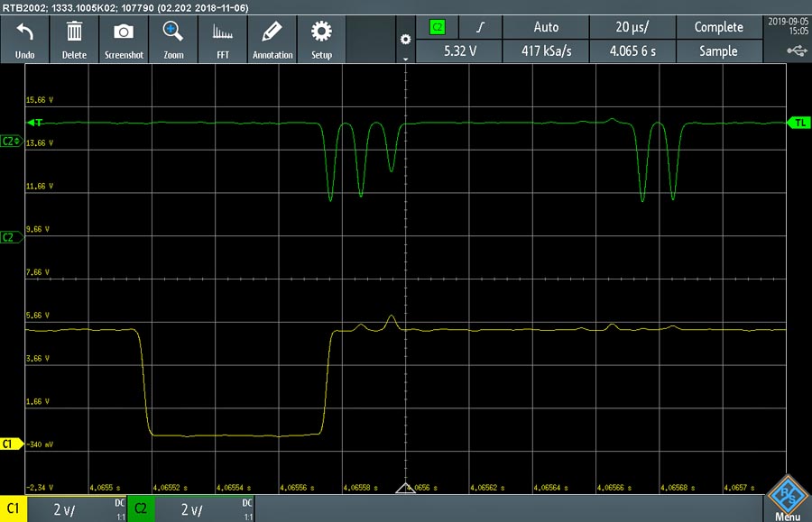Viewport: 812px width, 522px height.
Task: Open the R&S Menu button
Action: coord(787,498)
